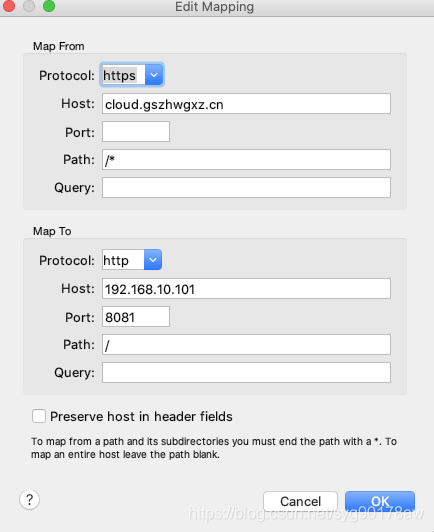The image size is (434, 532).
Task: Focus the Map From Host field
Action: 246,103
